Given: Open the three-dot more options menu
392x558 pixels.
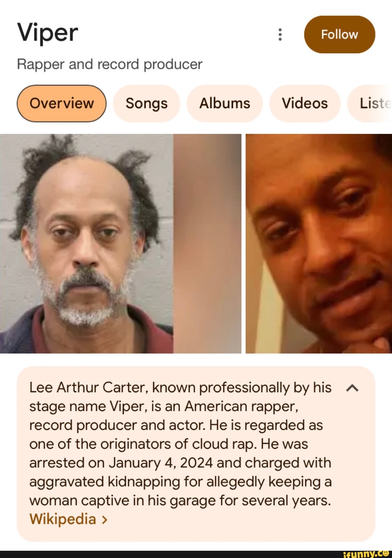Looking at the screenshot, I should (280, 34).
